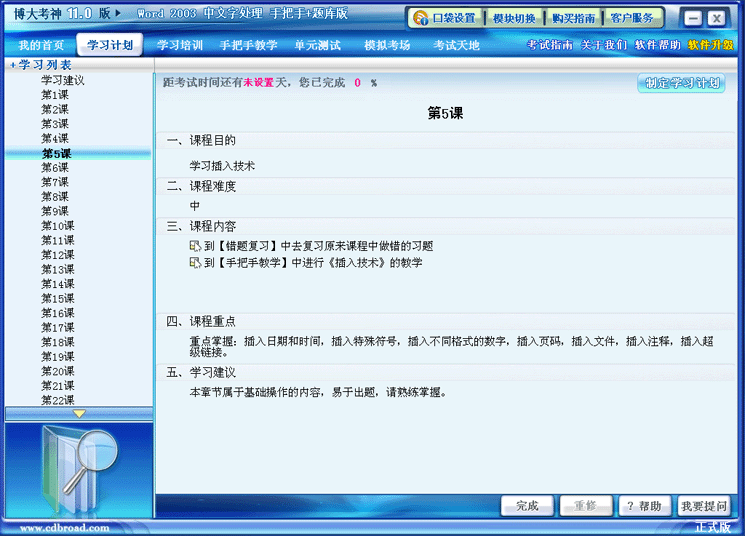Open 帮助 button at bottom
The width and height of the screenshot is (745, 536).
tap(644, 506)
